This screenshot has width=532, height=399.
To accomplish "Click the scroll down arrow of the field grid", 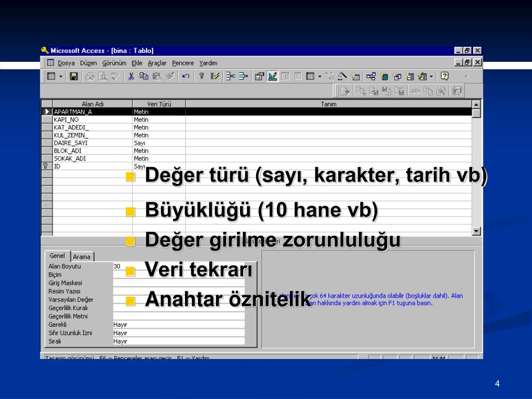I will (476, 231).
